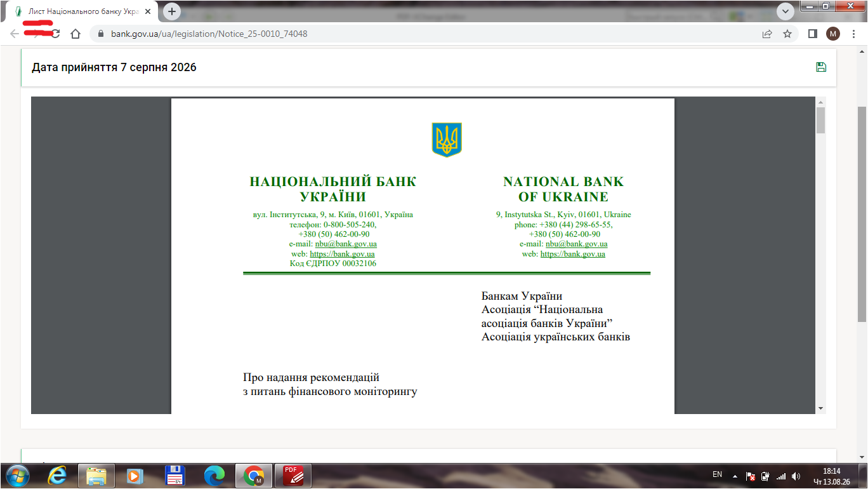The height and width of the screenshot is (489, 868).
Task: Click the document viewer scrollbar thumb
Action: (x=820, y=121)
